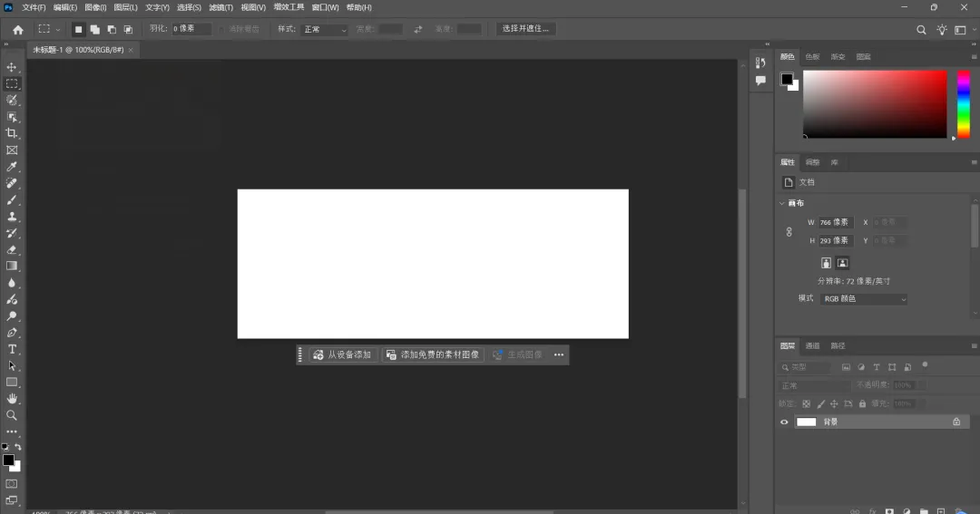Open the Properties panel options menu
The width and height of the screenshot is (980, 514).
tap(974, 162)
